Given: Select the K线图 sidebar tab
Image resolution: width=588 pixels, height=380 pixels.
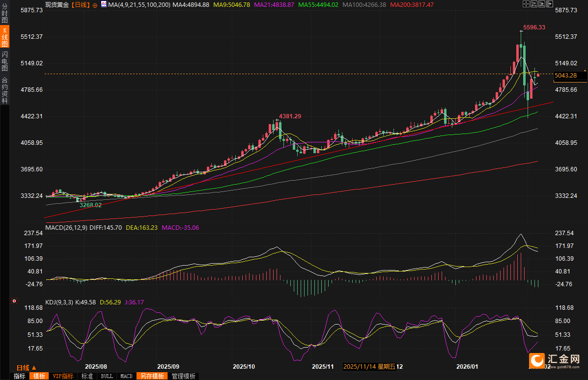Looking at the screenshot, I should 4,37.
